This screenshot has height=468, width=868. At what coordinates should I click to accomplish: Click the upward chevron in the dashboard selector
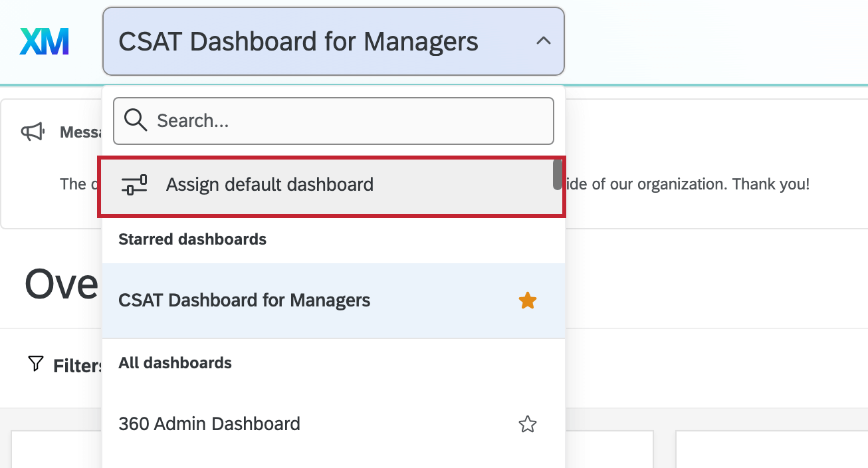coord(544,41)
